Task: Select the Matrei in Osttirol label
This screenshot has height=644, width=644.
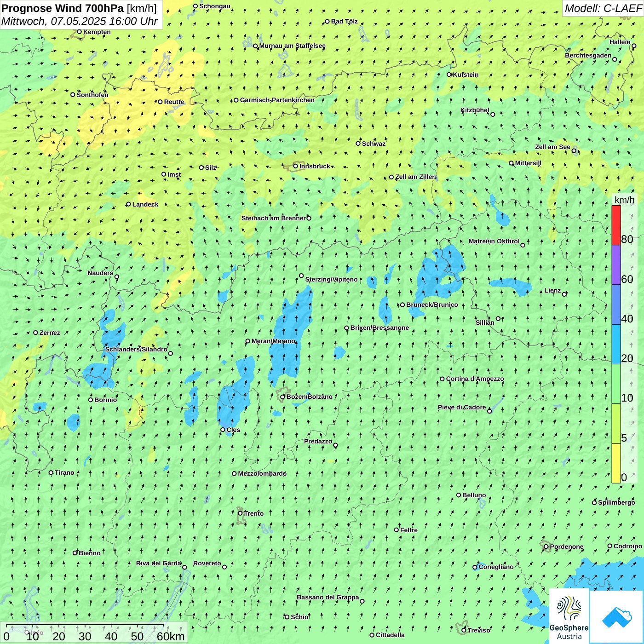Action: 494,241
